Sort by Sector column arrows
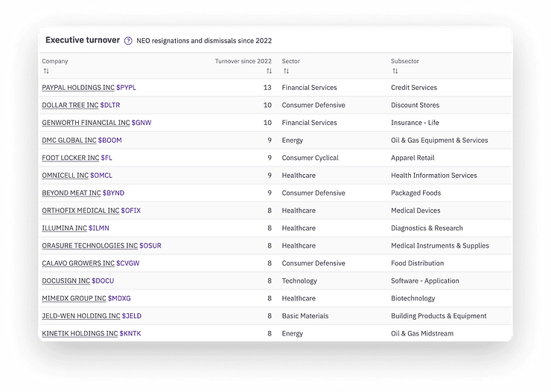This screenshot has width=551, height=392. click(x=286, y=71)
